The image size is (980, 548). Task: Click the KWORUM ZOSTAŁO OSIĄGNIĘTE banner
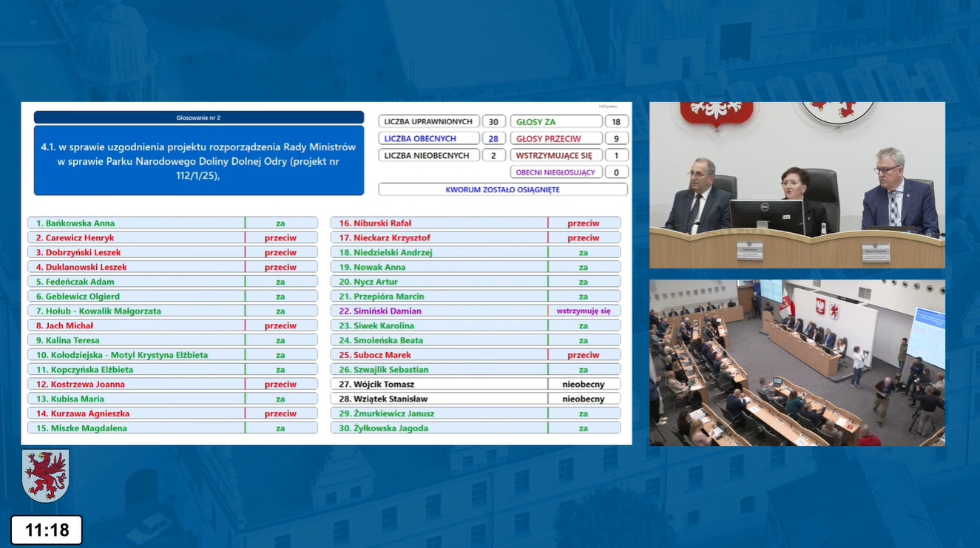click(503, 189)
